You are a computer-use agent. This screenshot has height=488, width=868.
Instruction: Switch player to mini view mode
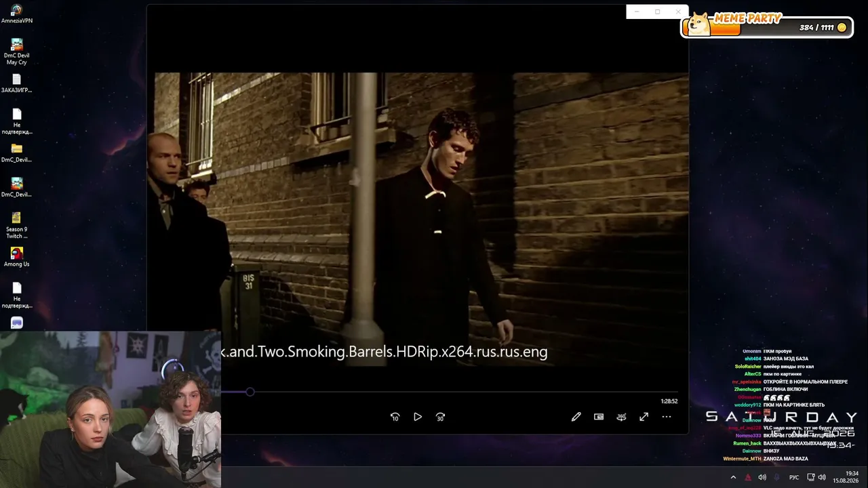pos(599,417)
